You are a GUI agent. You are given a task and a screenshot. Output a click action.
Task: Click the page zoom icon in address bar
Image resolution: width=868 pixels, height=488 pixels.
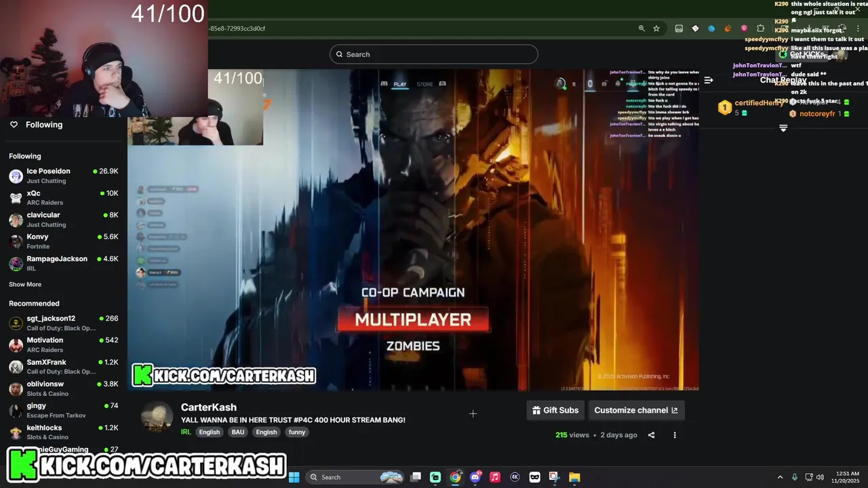(x=642, y=28)
